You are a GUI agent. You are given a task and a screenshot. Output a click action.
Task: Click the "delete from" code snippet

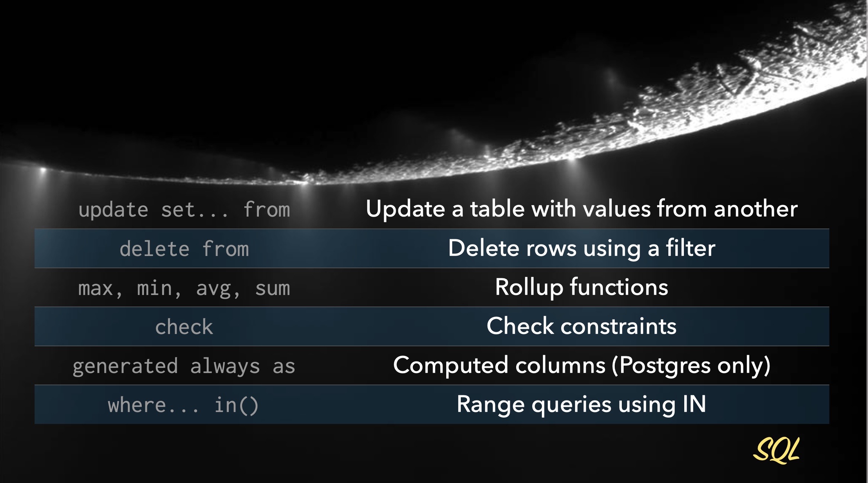pyautogui.click(x=184, y=249)
